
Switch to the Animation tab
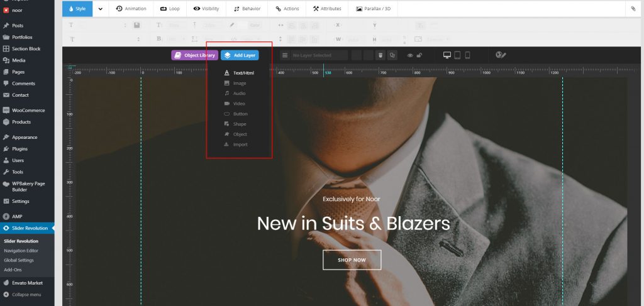point(131,9)
